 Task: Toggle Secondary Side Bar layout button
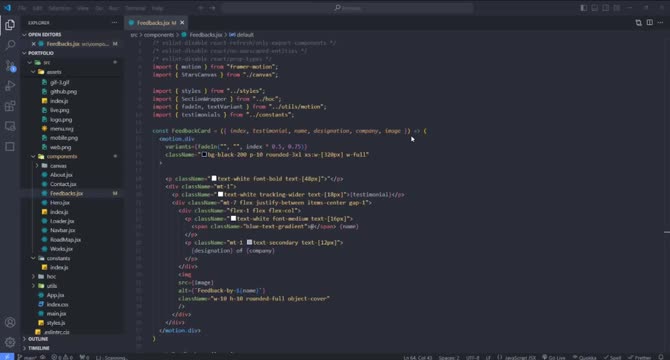(606, 8)
